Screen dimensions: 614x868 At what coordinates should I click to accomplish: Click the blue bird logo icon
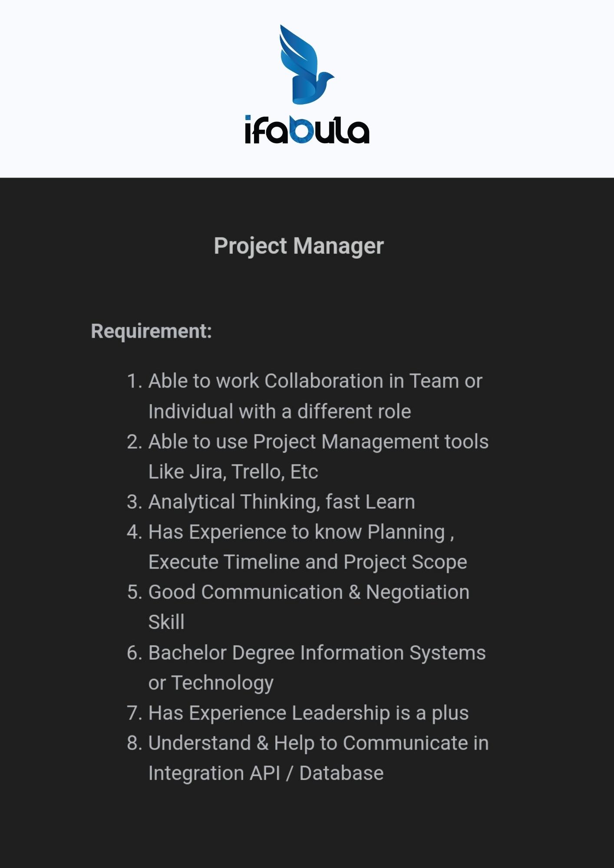[307, 65]
